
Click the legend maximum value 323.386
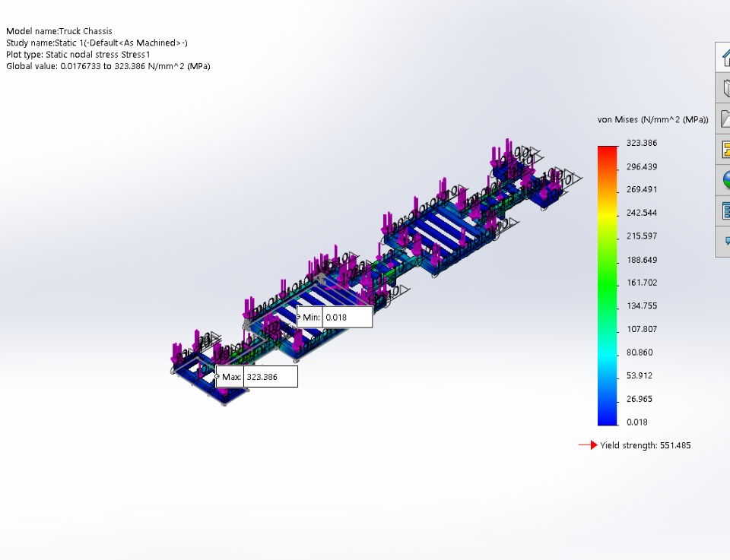click(x=642, y=143)
